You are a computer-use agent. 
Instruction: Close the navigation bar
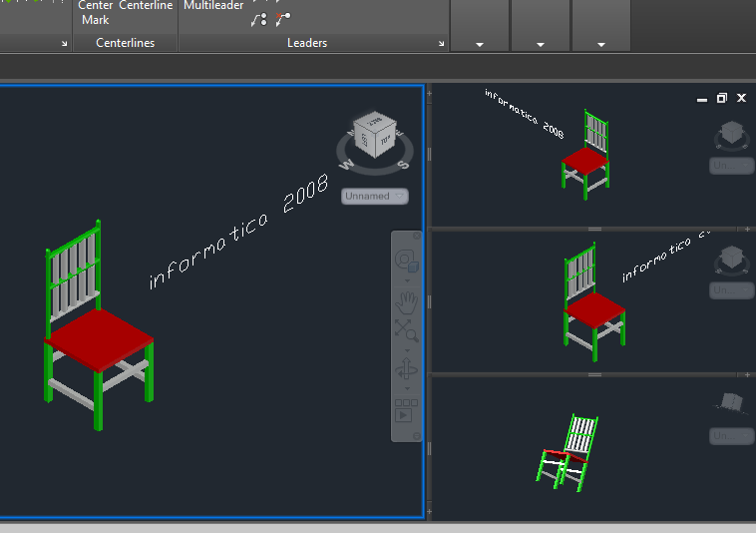(x=415, y=238)
